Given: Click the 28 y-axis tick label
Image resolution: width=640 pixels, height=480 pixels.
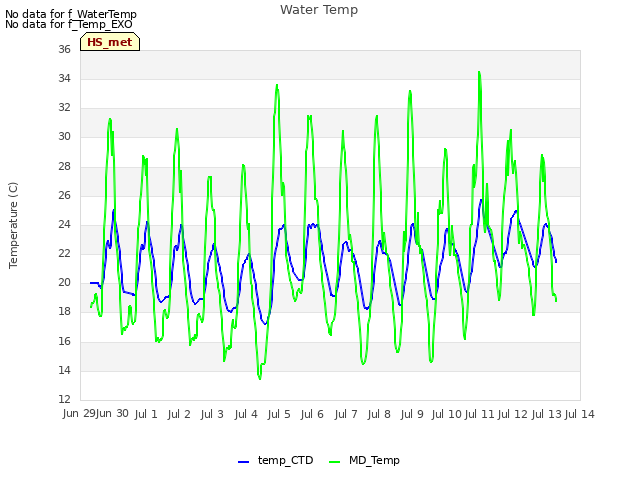Looking at the screenshot, I should click(x=64, y=166).
